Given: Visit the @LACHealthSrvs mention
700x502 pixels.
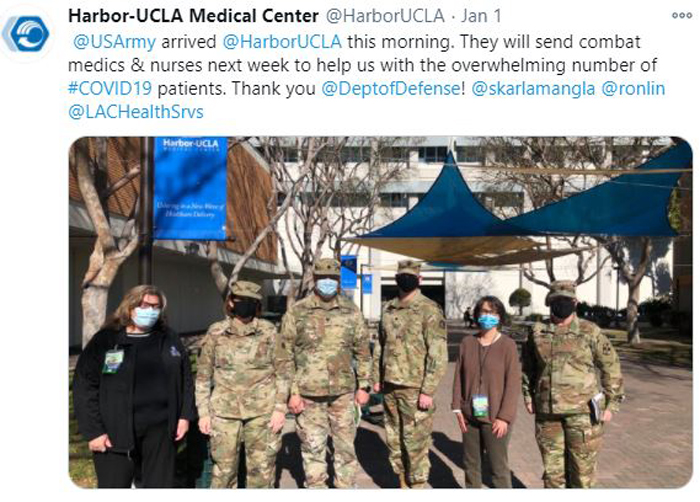Looking at the screenshot, I should click(x=136, y=112).
